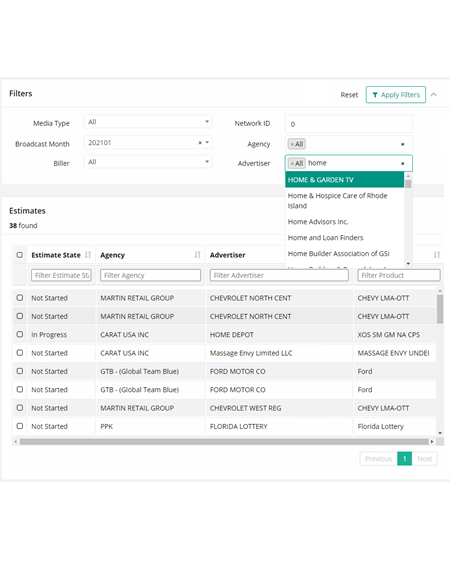
Task: Click the Reset link
Action: [349, 95]
